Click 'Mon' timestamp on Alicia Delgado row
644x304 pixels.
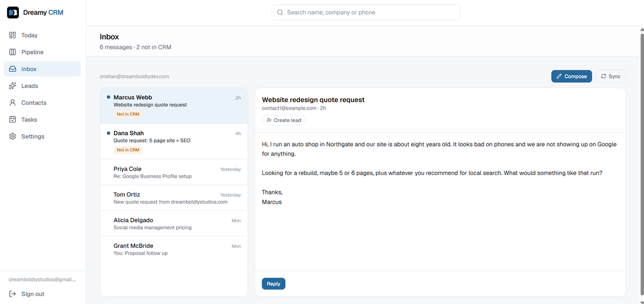tap(236, 221)
